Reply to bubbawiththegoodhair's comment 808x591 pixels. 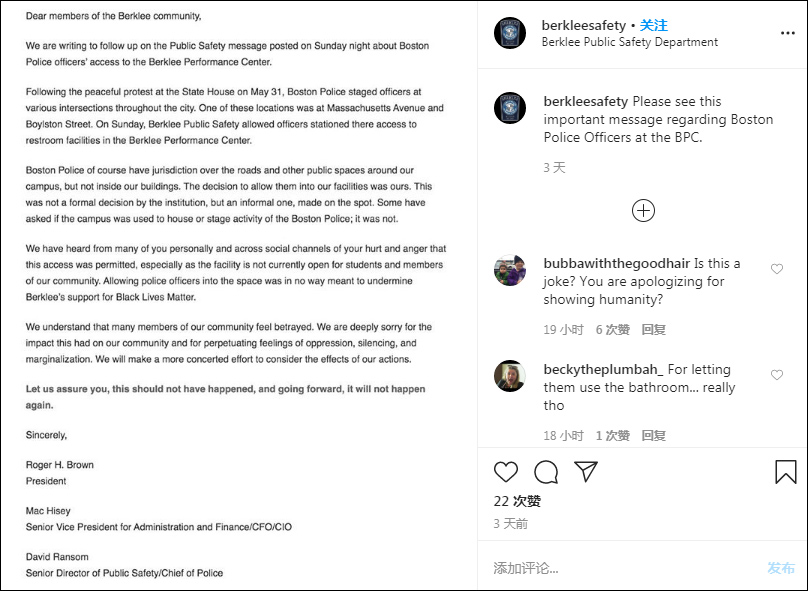pyautogui.click(x=653, y=329)
